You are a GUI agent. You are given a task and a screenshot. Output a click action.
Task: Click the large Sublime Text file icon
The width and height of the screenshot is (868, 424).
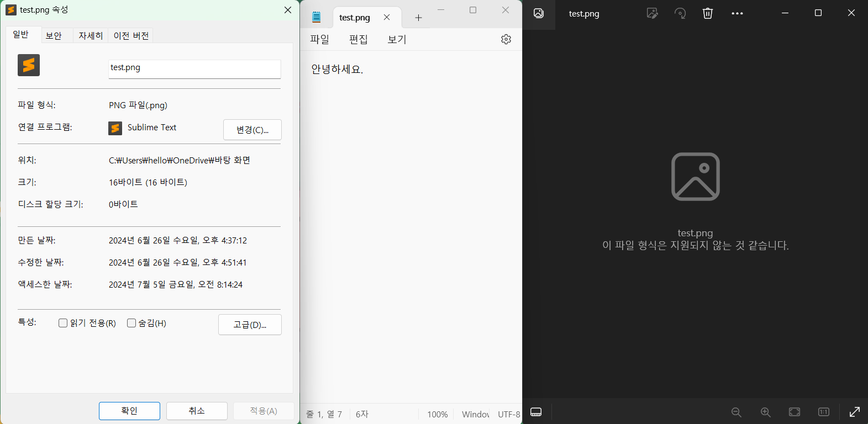[x=29, y=65]
